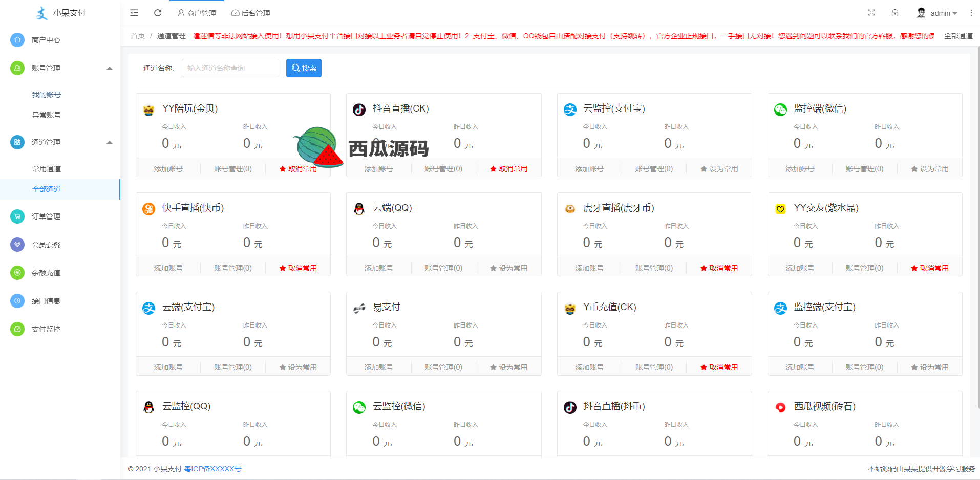
Task: Open 账号管理(0) on 监控端(微信) card
Action: click(x=864, y=169)
